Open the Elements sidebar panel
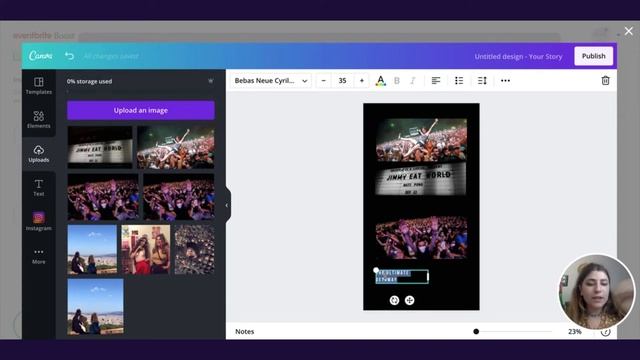The image size is (640, 360). [x=39, y=120]
